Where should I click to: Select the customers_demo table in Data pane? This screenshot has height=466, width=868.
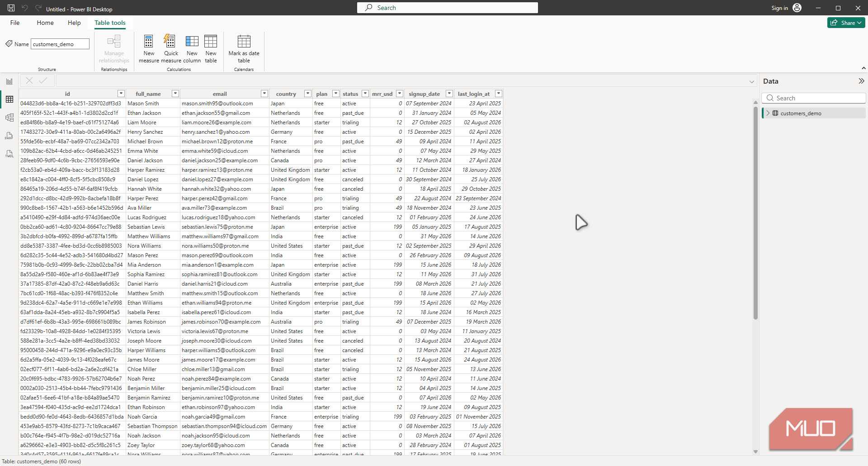tap(813, 113)
